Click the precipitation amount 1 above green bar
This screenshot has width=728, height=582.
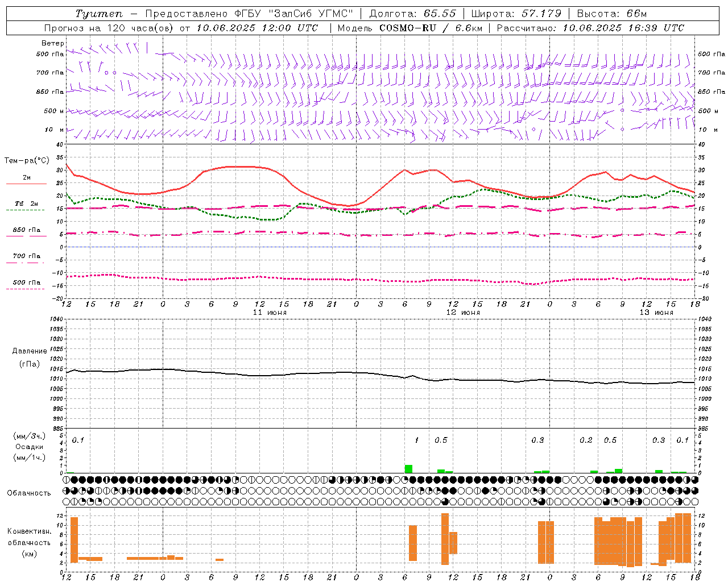[x=416, y=440]
